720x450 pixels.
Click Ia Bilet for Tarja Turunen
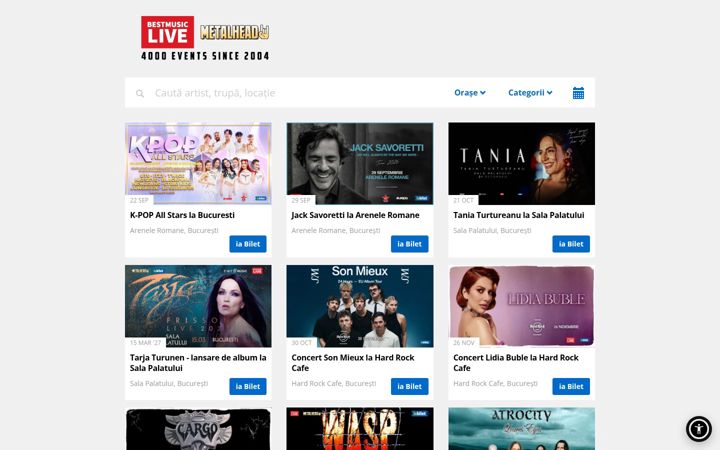coord(248,386)
